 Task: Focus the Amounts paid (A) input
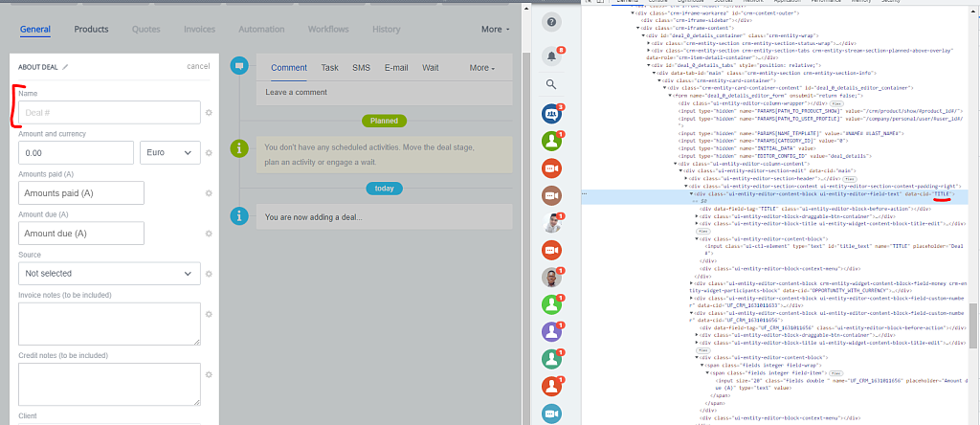click(x=81, y=193)
